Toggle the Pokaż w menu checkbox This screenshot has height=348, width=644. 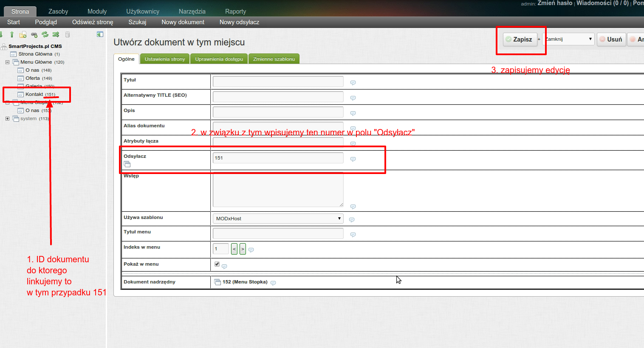[x=217, y=264]
